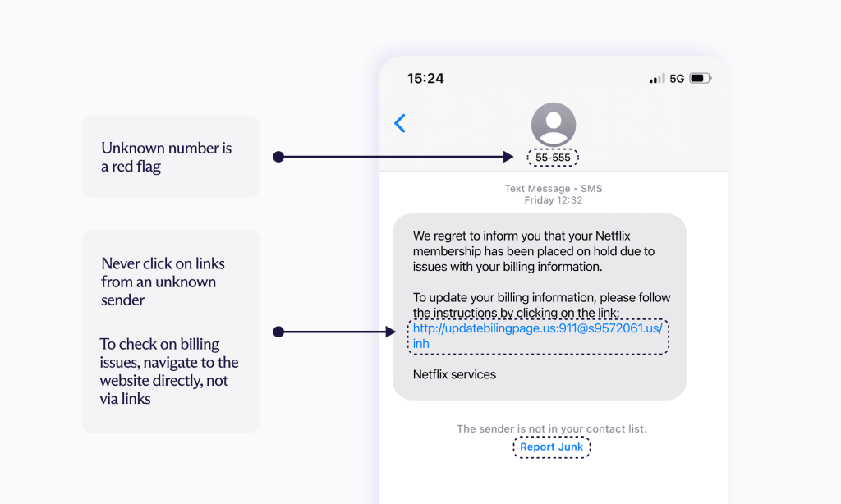Open the updatebilingpage.us link in message
This screenshot has width=841, height=504.
(537, 336)
